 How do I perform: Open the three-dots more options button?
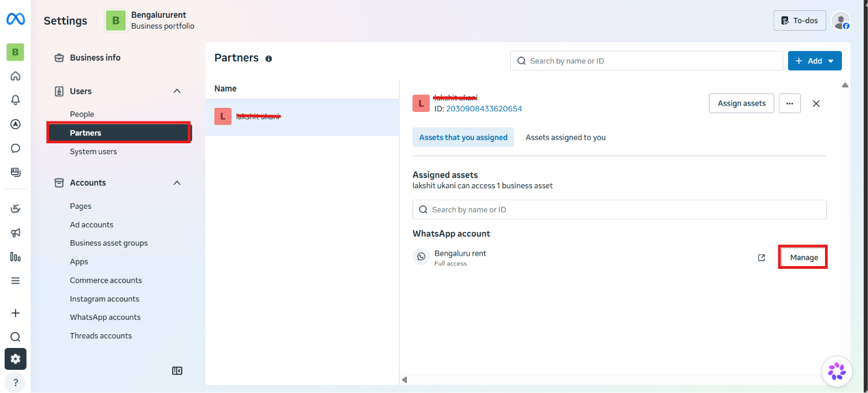pyautogui.click(x=789, y=103)
